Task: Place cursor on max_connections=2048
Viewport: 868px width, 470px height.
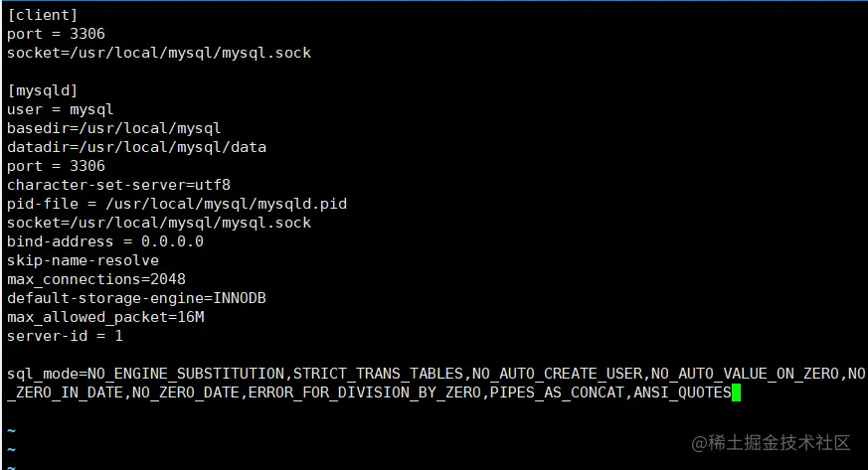Action: pyautogui.click(x=96, y=279)
